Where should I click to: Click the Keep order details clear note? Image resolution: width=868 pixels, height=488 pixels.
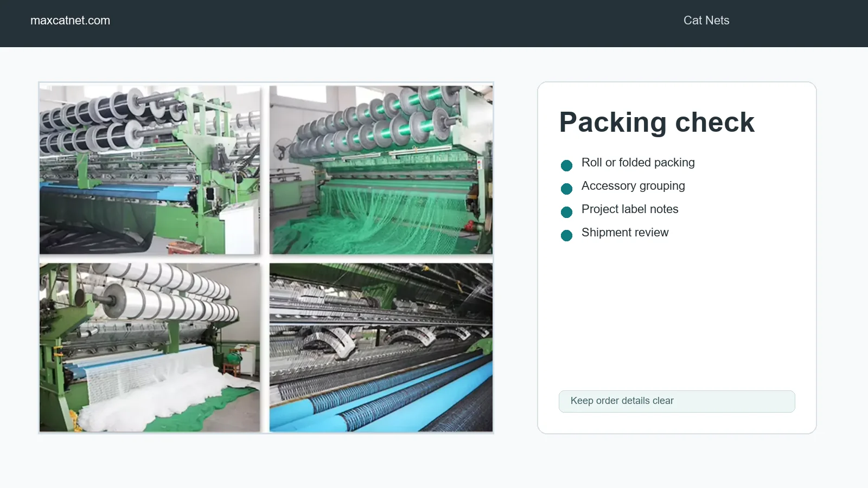coord(677,401)
